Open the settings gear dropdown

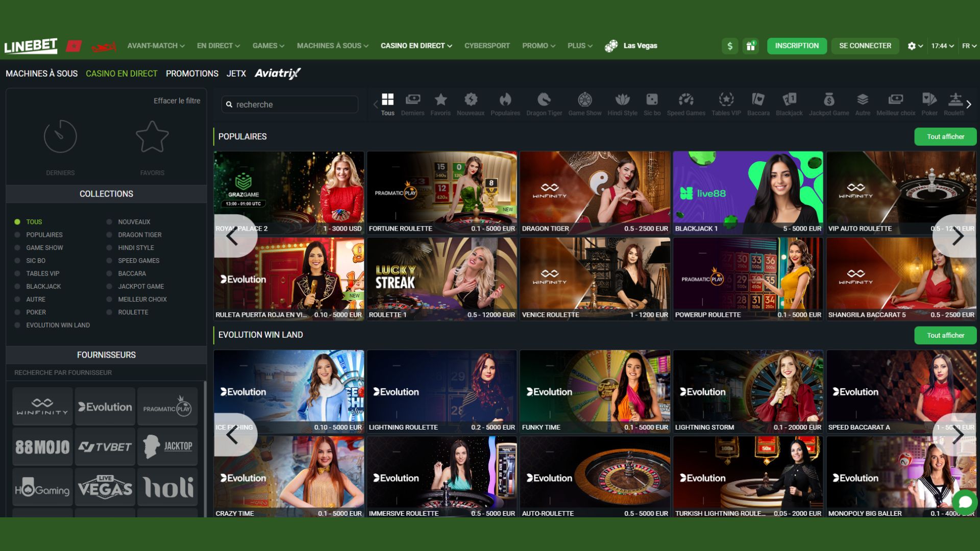[913, 45]
